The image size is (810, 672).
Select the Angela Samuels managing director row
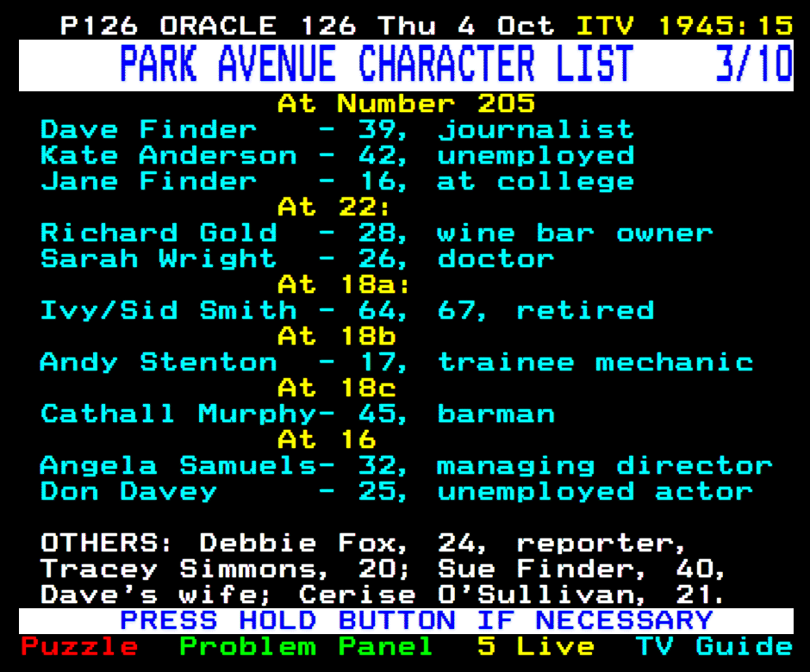(x=407, y=465)
